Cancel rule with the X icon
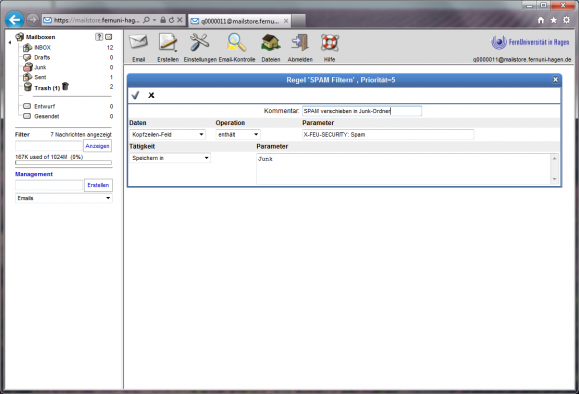This screenshot has height=394, width=579. click(151, 95)
